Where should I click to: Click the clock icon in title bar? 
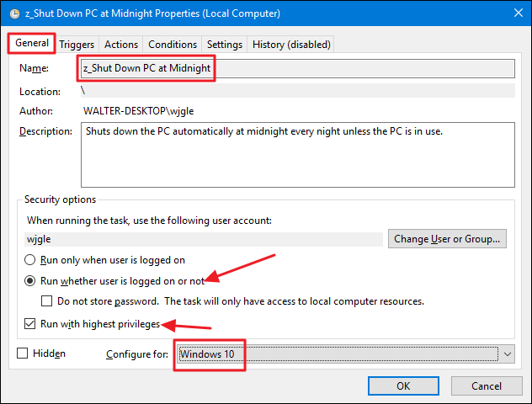coord(12,13)
